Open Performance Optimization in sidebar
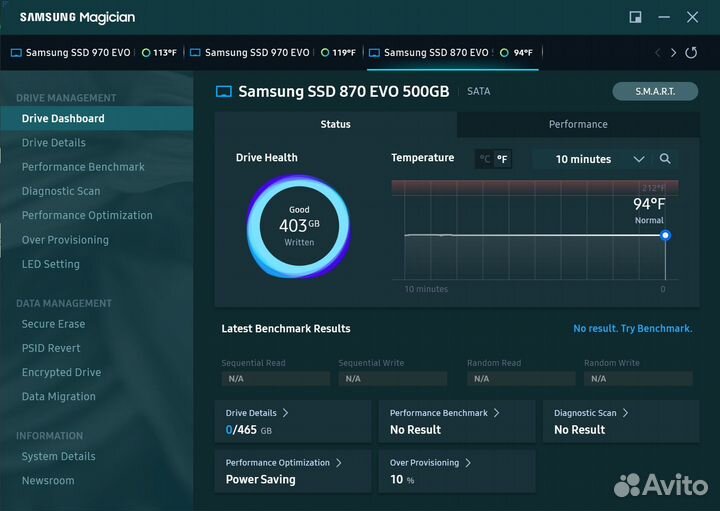The image size is (720, 511). coord(87,215)
